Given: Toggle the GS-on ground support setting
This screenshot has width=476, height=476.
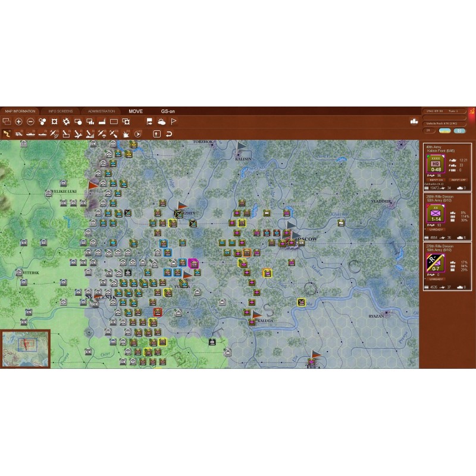Looking at the screenshot, I should click(x=168, y=111).
